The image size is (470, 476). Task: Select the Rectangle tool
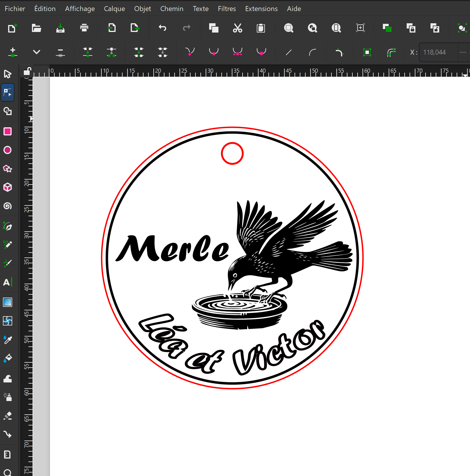[8, 132]
